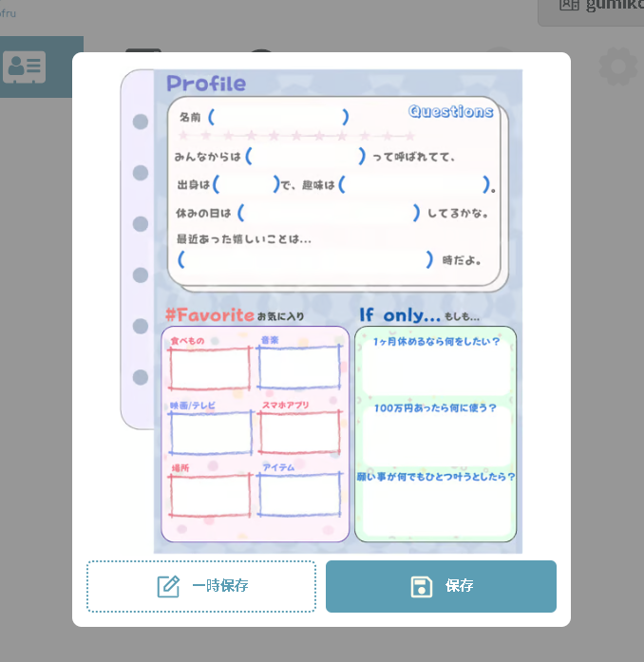The width and height of the screenshot is (644, 662).
Task: Click answer area under 1ヶ月休めるなら question
Action: click(x=436, y=371)
